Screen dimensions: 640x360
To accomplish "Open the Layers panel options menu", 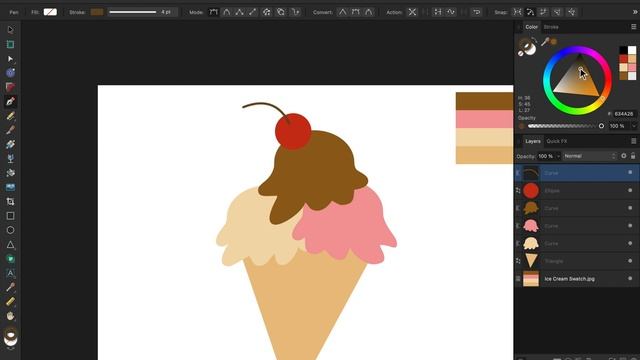I will [x=633, y=141].
